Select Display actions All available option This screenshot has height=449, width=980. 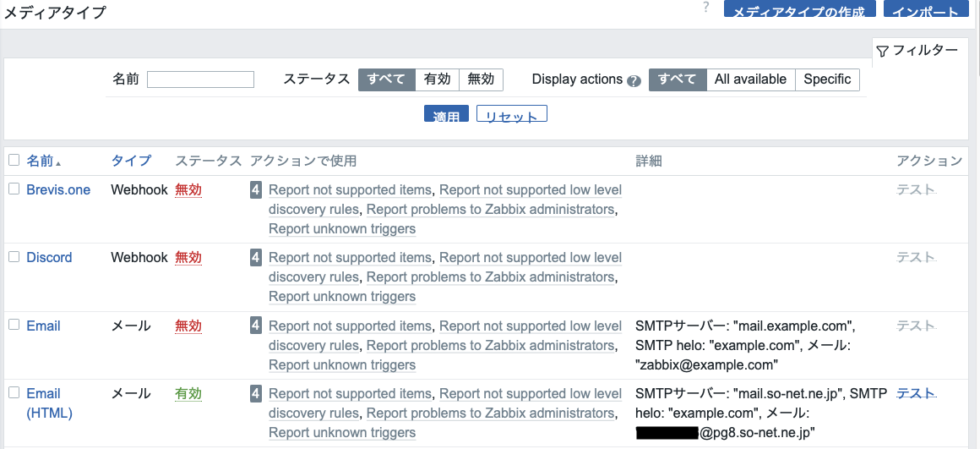(750, 79)
